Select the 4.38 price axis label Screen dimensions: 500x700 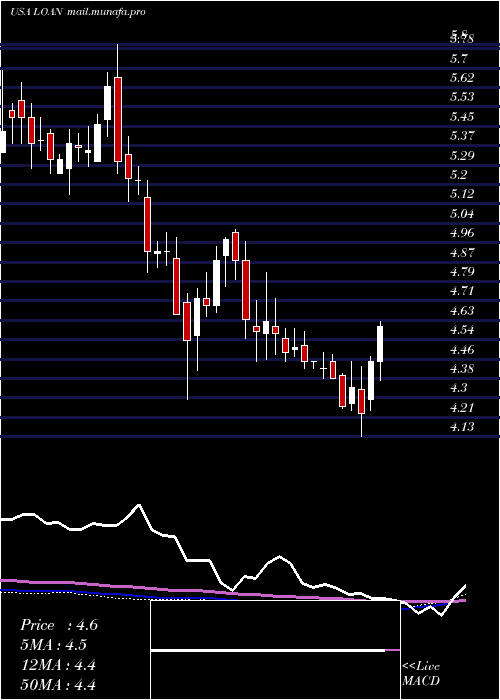click(462, 369)
